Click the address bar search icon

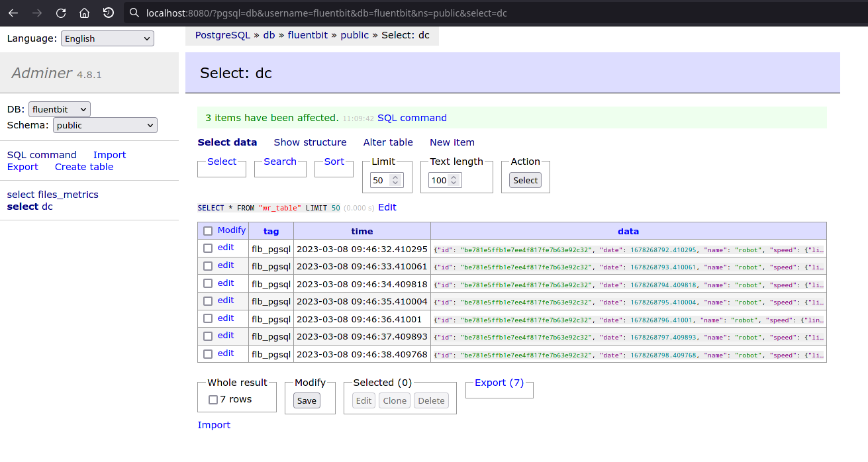[x=134, y=13]
